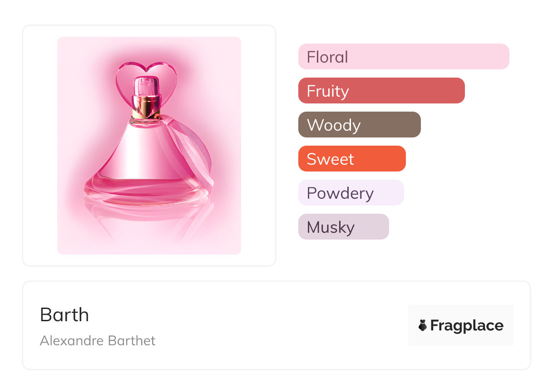Click the word Musky in the bottom bar

[331, 227]
